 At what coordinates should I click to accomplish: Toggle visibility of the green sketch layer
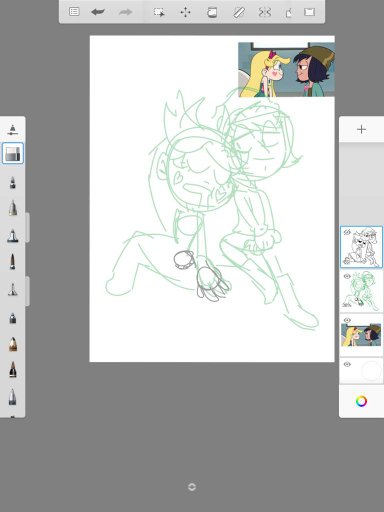(347, 276)
